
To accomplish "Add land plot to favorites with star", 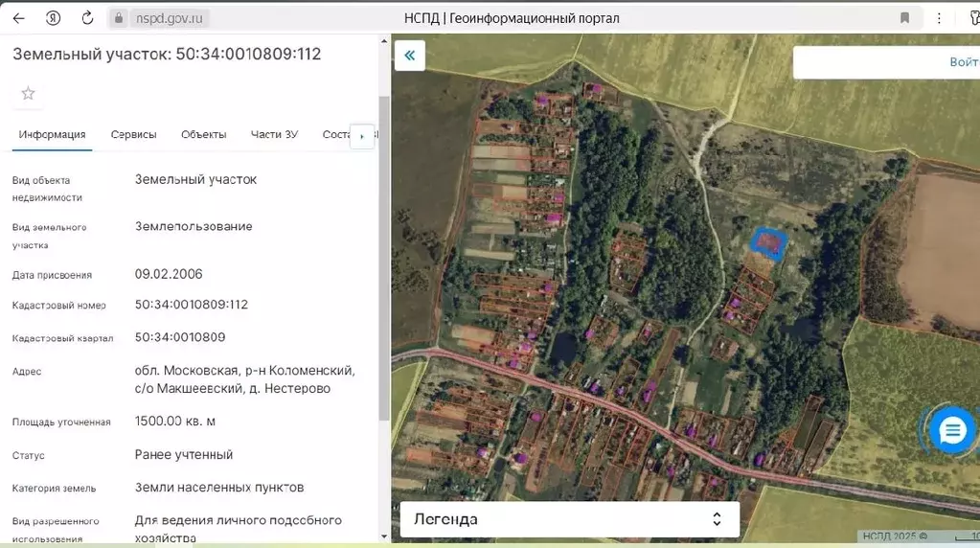I will (x=28, y=93).
